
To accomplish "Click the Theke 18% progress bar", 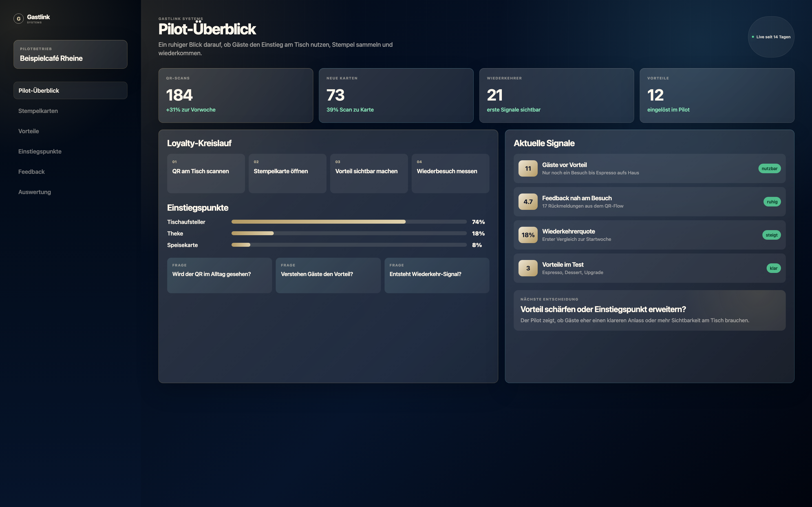I will 349,233.
